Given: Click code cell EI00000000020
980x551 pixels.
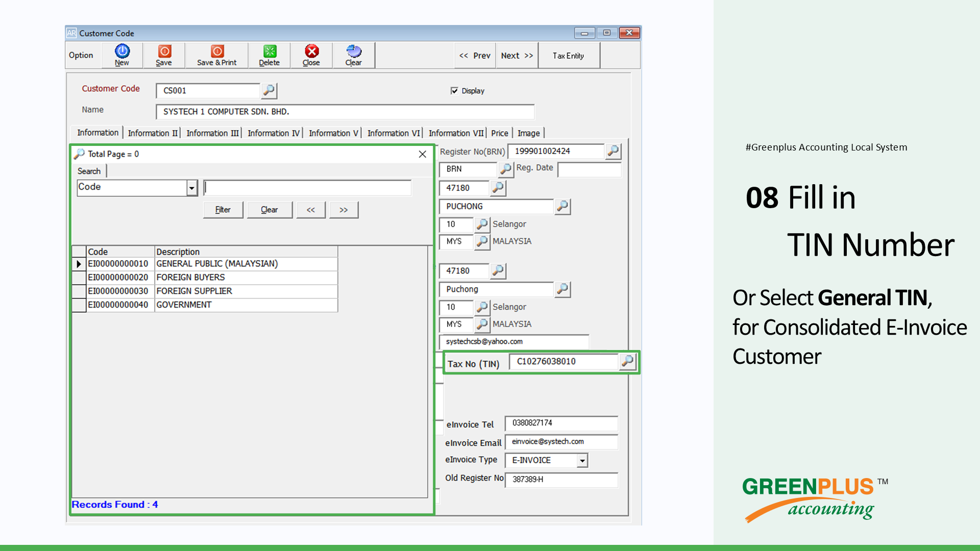Looking at the screenshot, I should point(120,278).
